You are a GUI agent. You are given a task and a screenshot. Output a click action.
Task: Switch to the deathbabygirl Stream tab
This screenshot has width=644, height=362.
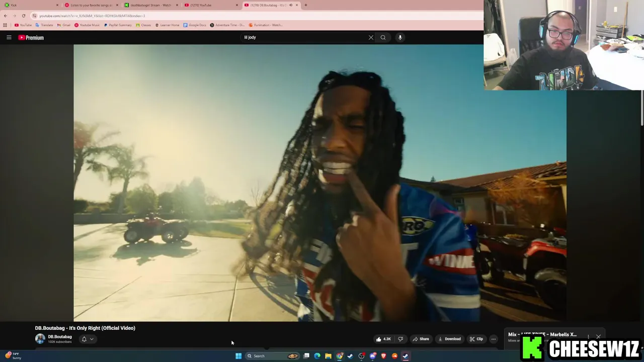151,5
